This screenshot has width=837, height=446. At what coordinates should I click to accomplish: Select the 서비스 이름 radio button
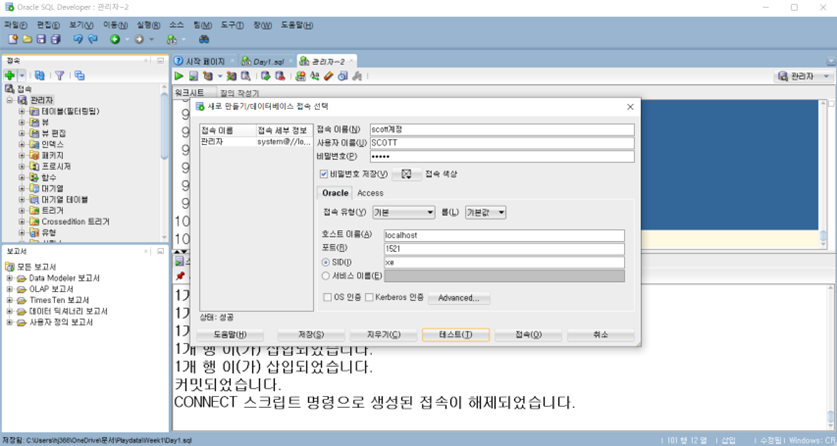(326, 276)
